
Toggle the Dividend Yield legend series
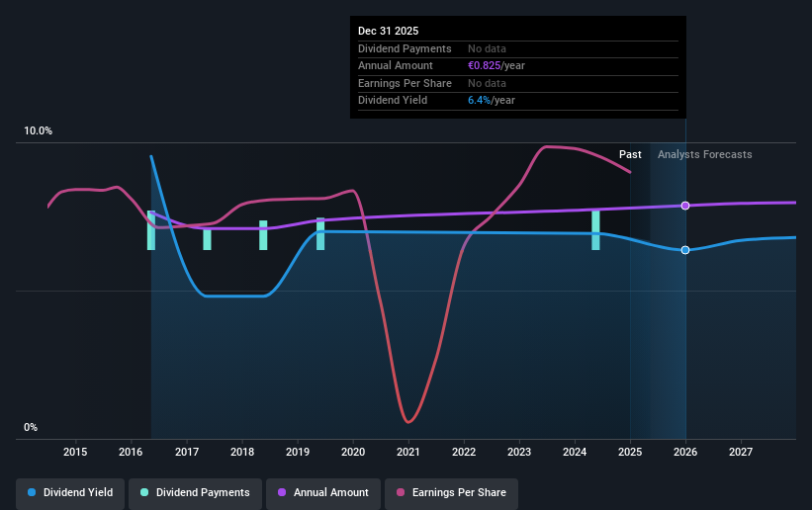[70, 492]
